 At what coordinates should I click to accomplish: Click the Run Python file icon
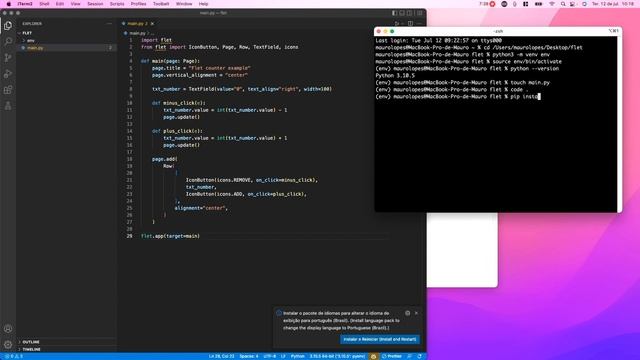coord(396,24)
